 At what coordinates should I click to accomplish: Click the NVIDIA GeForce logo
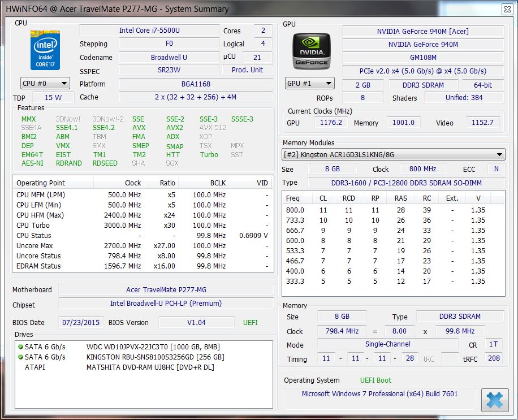coord(310,51)
